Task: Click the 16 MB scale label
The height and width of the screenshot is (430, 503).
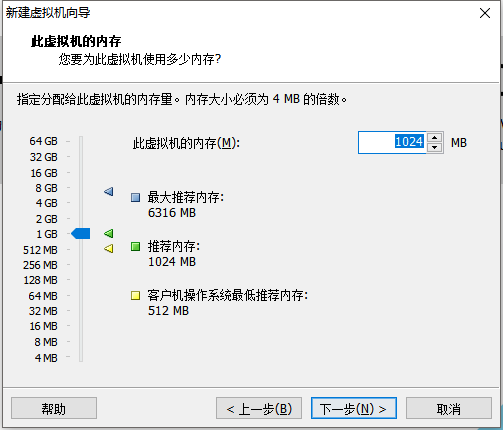Action: coord(43,326)
